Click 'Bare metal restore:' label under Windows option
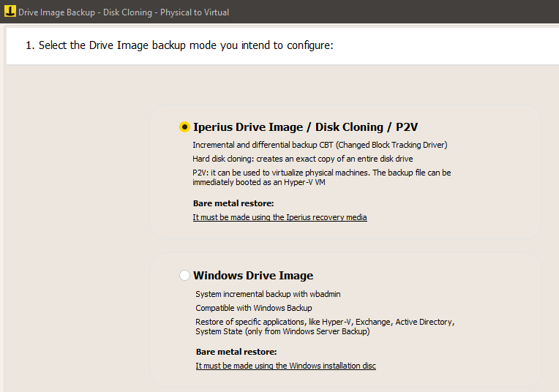This screenshot has width=559, height=392. point(236,352)
